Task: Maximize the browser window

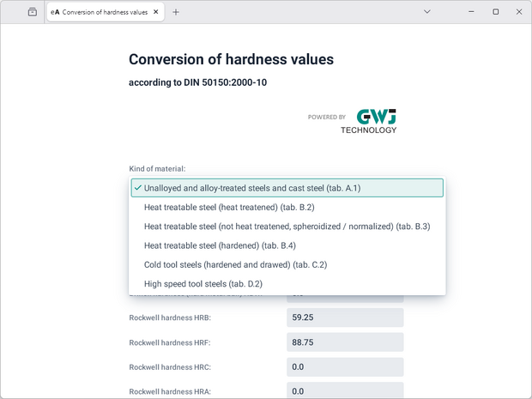Action: pyautogui.click(x=495, y=12)
